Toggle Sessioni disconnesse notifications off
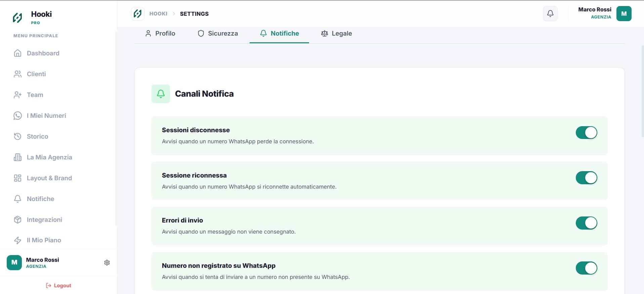Viewport: 644px width, 294px height. coord(587,133)
